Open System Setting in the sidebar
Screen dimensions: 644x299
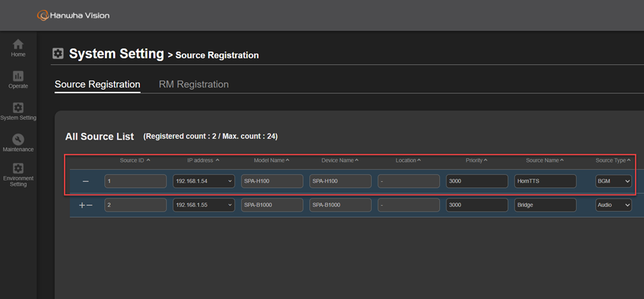coord(18,111)
